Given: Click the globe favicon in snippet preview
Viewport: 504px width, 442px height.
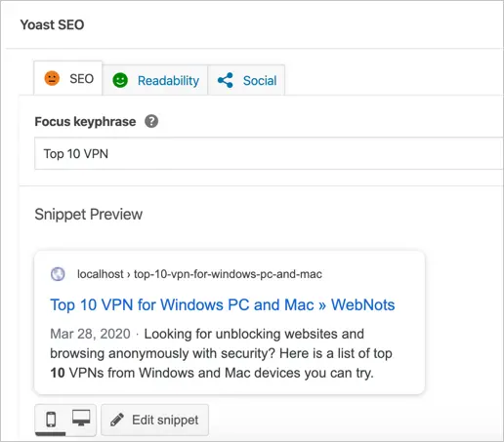Looking at the screenshot, I should tap(58, 274).
